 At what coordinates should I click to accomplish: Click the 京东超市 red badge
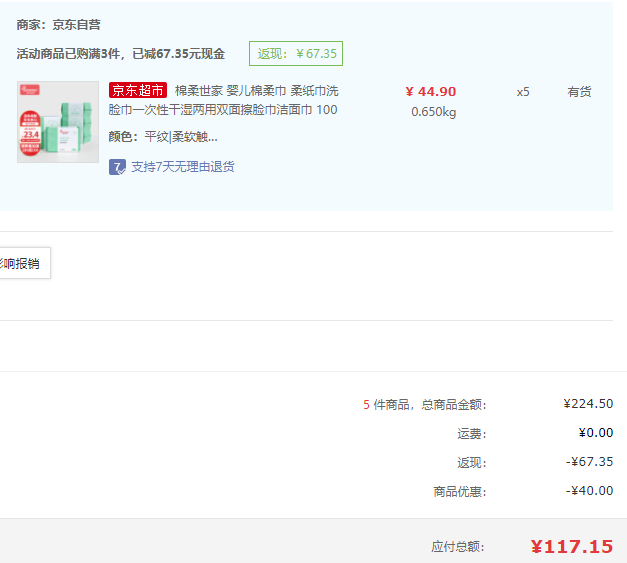click(138, 90)
